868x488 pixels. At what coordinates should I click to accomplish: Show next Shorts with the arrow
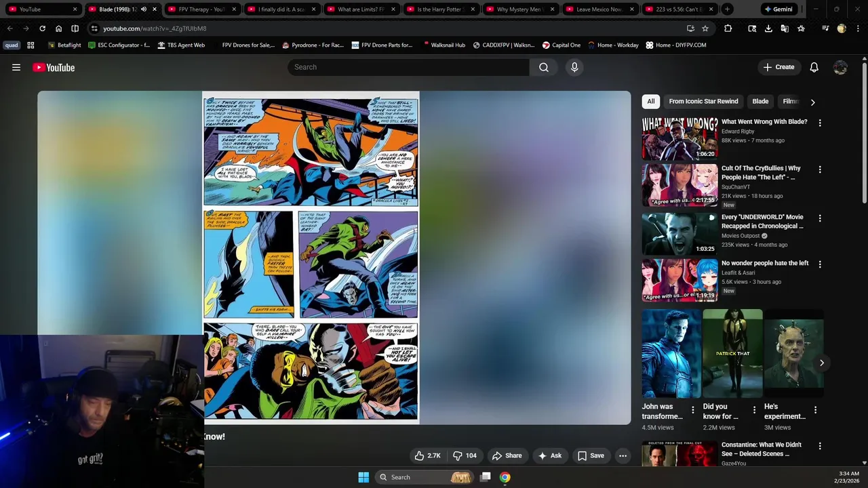821,363
